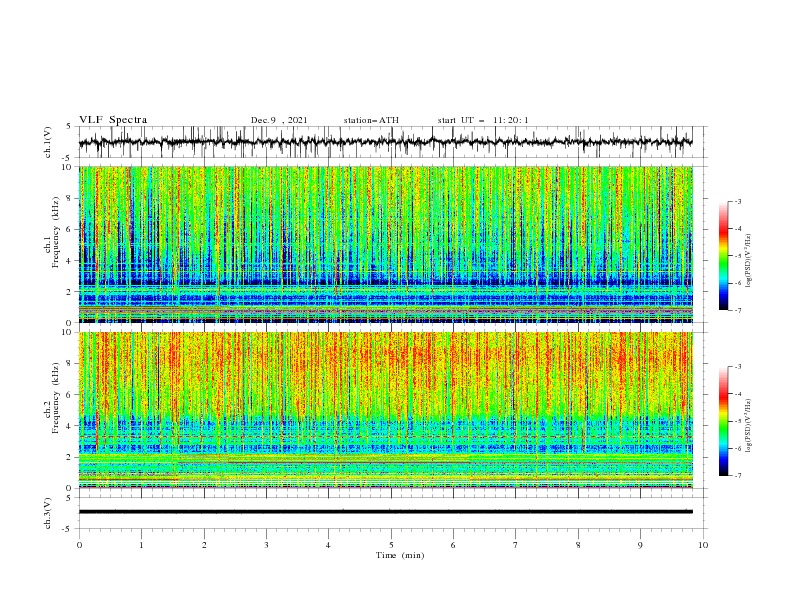Click the ch.2 spectrogram panel
The image size is (792, 612).
pyautogui.click(x=386, y=410)
